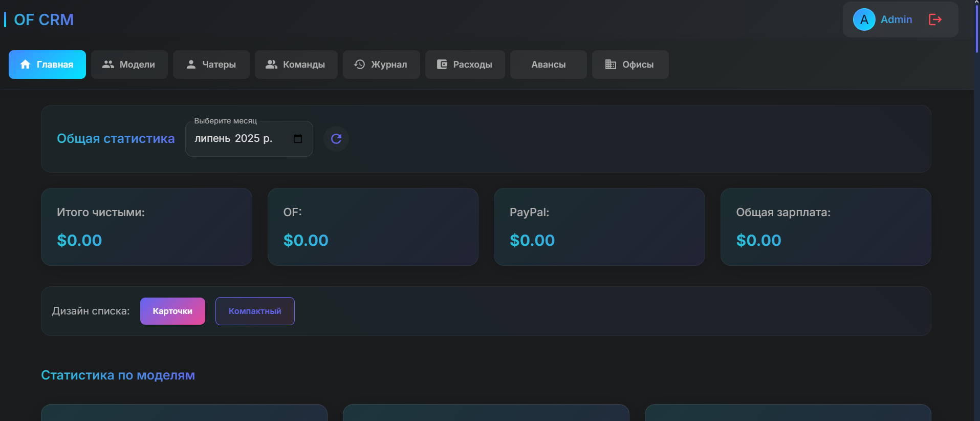Viewport: 980px width, 421px height.
Task: Click the people icon beside Модели
Action: coord(108,65)
